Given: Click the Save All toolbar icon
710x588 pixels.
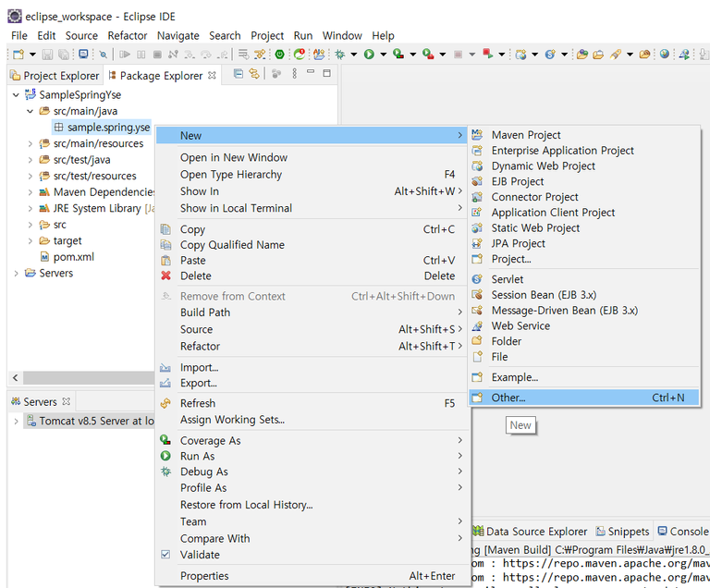Looking at the screenshot, I should click(x=64, y=55).
